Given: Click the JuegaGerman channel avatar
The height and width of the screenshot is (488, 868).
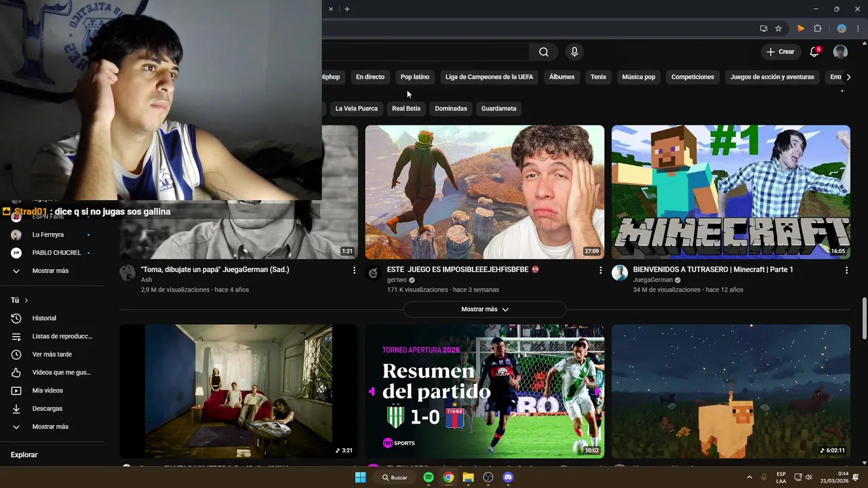Looking at the screenshot, I should [x=620, y=273].
